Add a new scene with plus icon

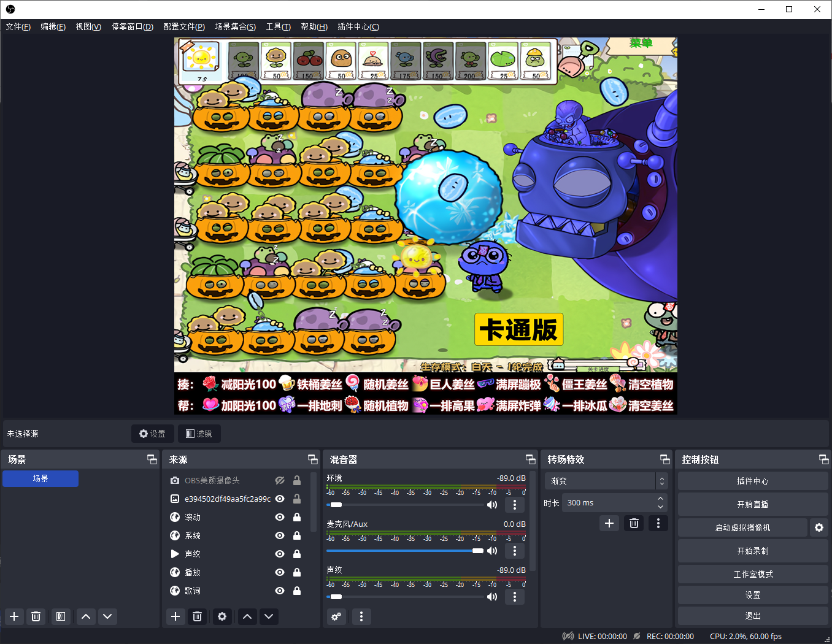[x=14, y=616]
